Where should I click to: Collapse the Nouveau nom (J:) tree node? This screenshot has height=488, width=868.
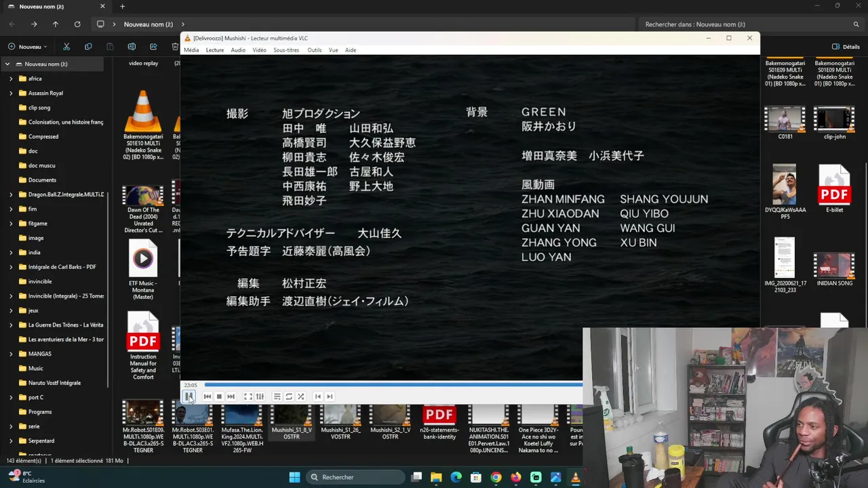coord(7,64)
